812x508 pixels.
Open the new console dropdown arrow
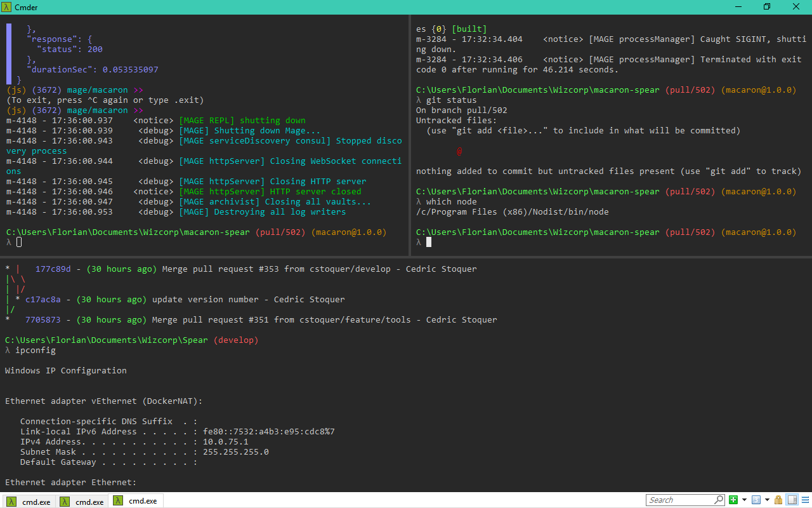tap(743, 500)
